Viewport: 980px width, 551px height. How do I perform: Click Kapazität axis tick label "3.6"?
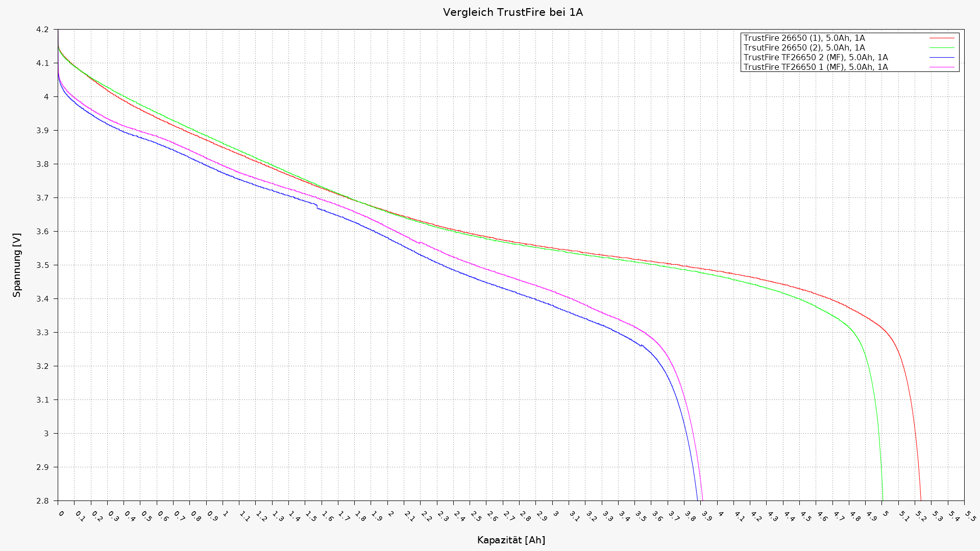[x=657, y=516]
